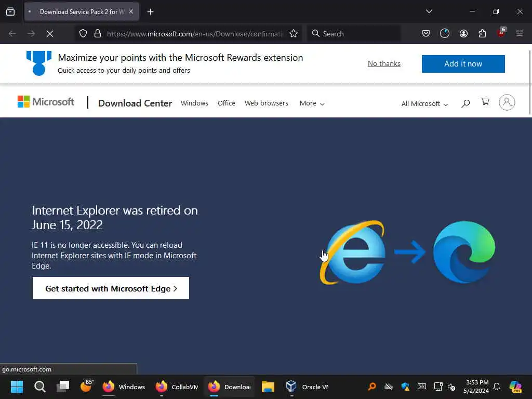Image resolution: width=532 pixels, height=399 pixels.
Task: Click the microsoft.com URL address field
Action: [x=195, y=34]
